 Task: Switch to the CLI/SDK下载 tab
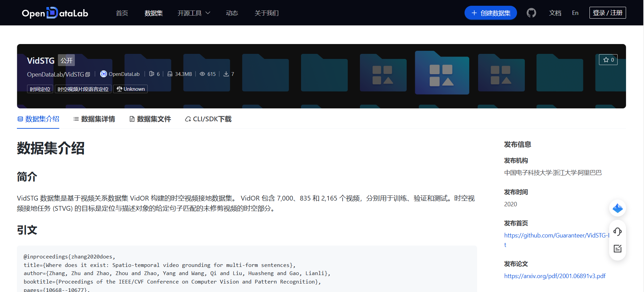point(208,119)
